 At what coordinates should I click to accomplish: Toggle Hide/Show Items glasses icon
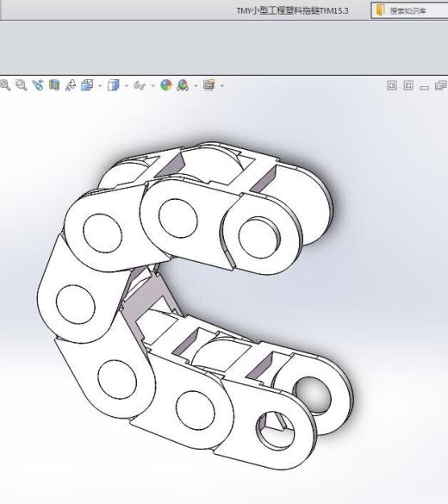140,85
